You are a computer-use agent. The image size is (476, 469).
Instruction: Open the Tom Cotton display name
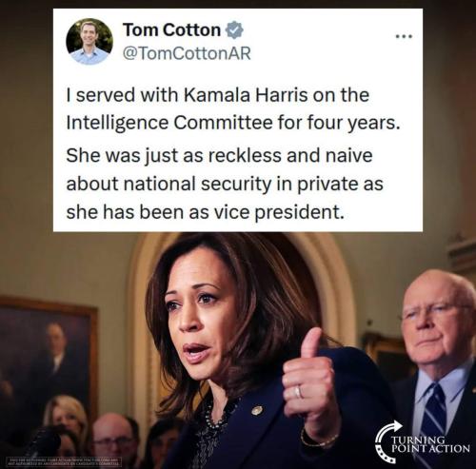coord(171,30)
